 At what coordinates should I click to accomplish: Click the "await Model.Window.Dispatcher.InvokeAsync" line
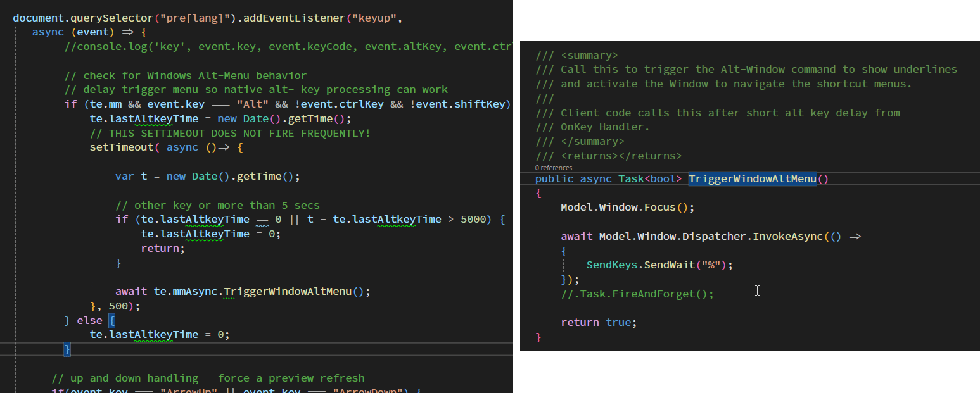coord(711,236)
